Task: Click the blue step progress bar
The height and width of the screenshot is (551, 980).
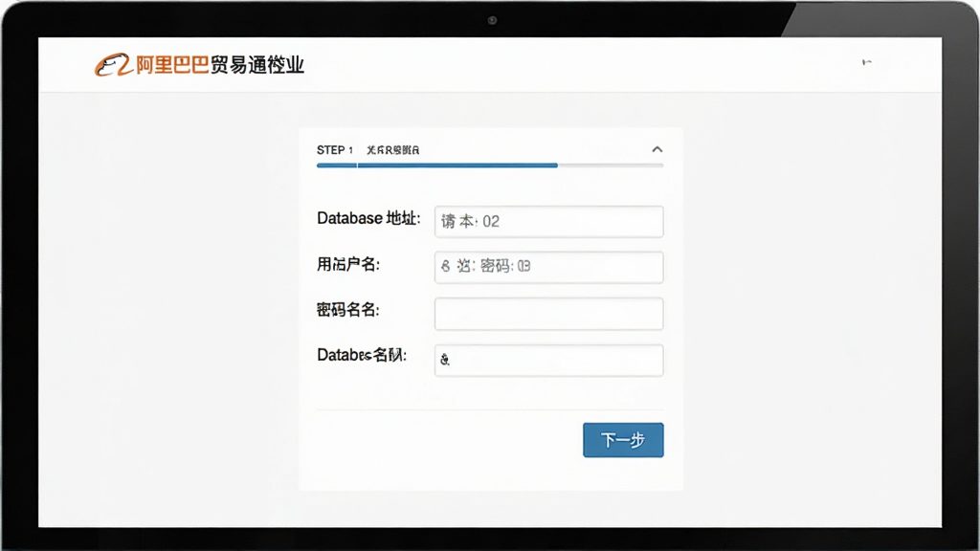Action: tap(436, 165)
